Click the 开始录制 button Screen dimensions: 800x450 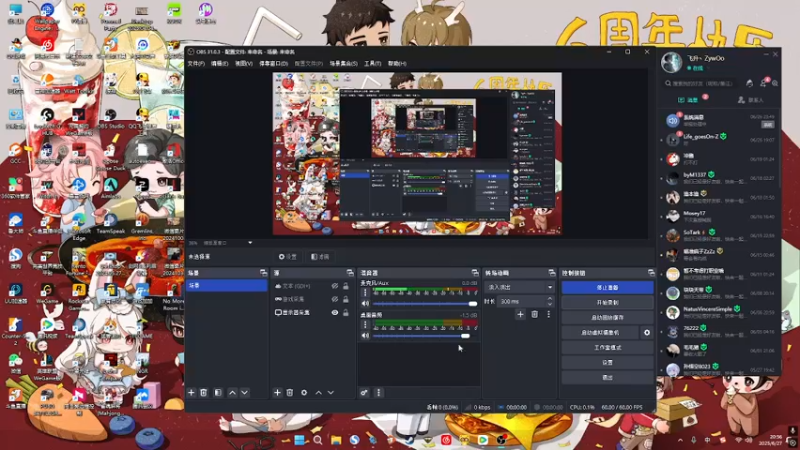pos(607,303)
